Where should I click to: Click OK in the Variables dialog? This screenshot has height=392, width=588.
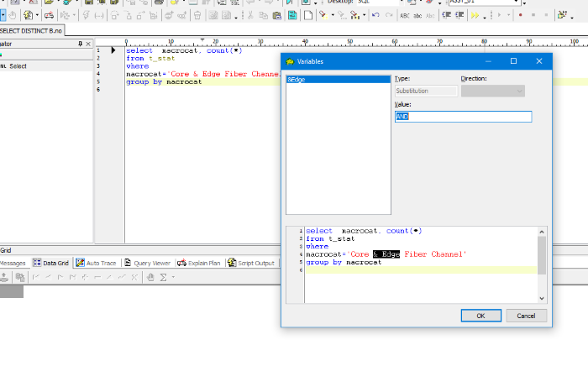click(x=480, y=316)
